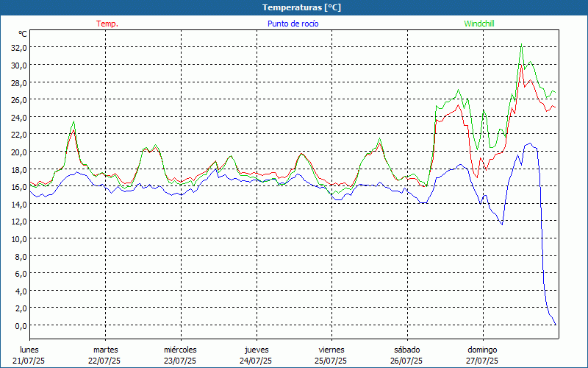Click the 'viernes' day label
The image size is (588, 368).
(x=331, y=350)
